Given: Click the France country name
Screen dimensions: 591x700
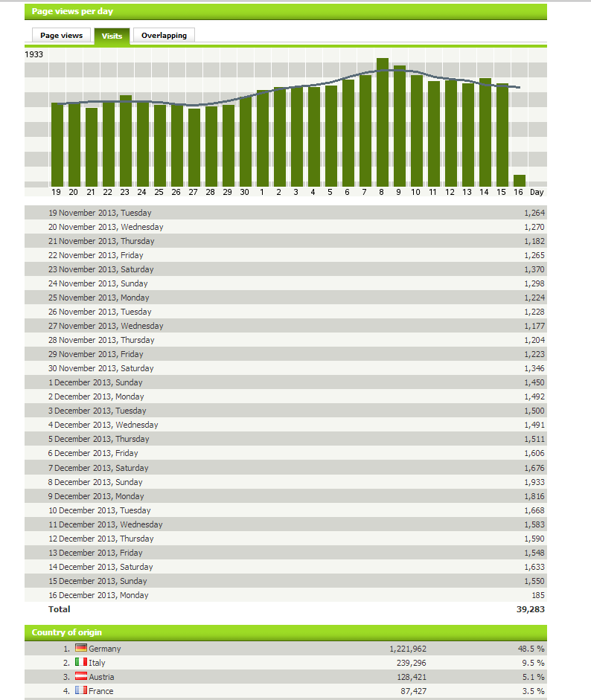Looking at the screenshot, I should (101, 691).
